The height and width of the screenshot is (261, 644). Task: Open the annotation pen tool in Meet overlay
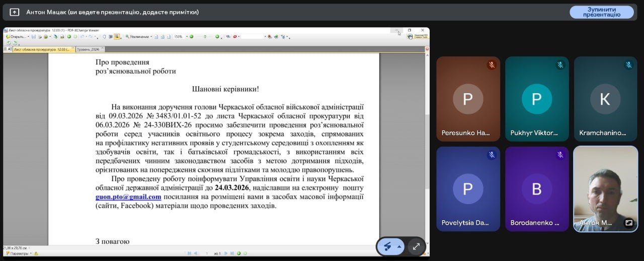point(387,246)
